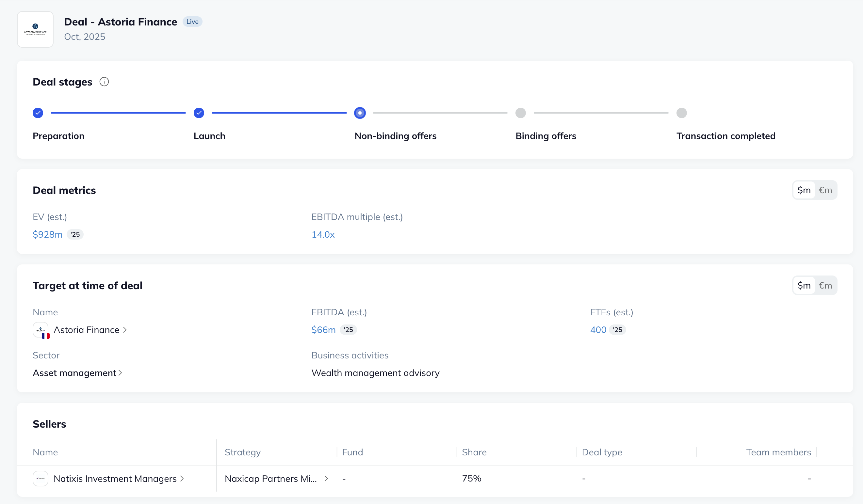Select the Non-binding offers stage marker
863x504 pixels.
tap(360, 113)
